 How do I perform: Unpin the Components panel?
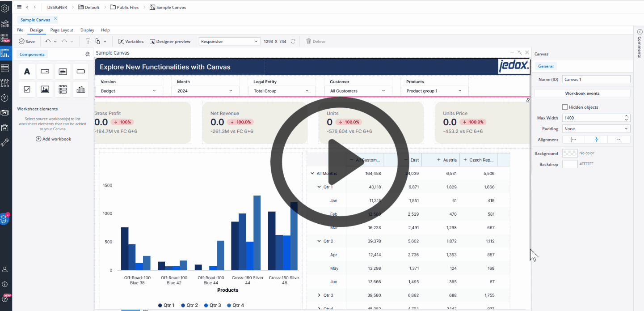[88, 54]
